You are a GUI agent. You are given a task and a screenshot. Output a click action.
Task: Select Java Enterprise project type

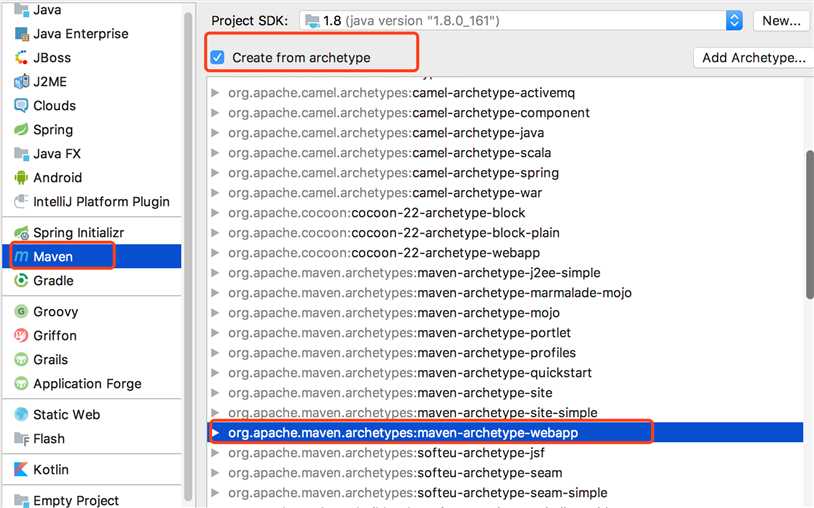80,34
